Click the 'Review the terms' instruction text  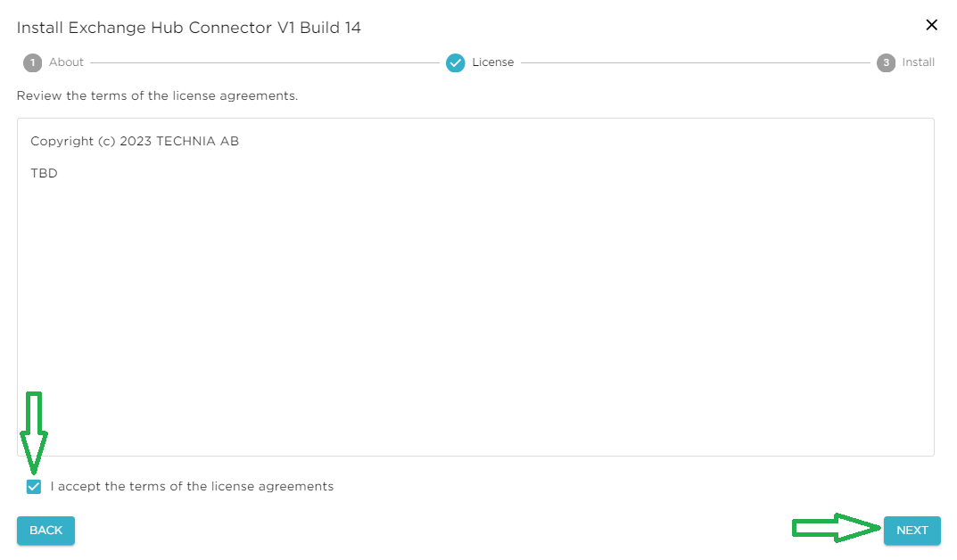point(157,95)
